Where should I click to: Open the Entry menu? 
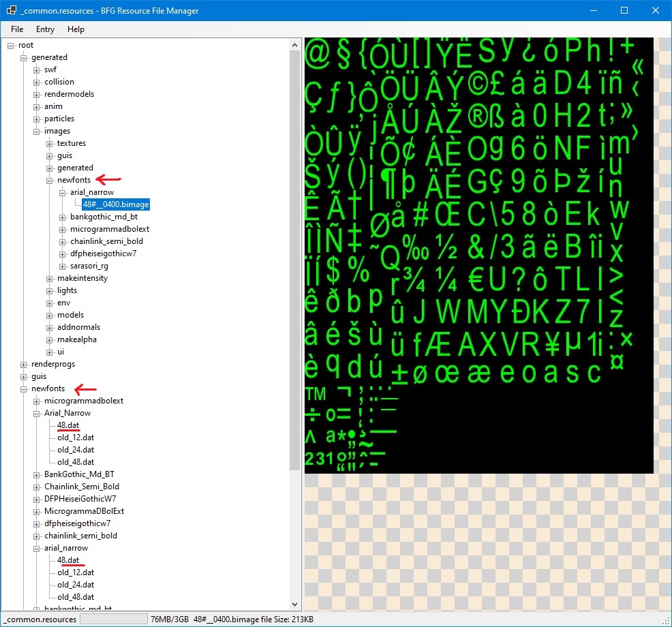[x=45, y=29]
